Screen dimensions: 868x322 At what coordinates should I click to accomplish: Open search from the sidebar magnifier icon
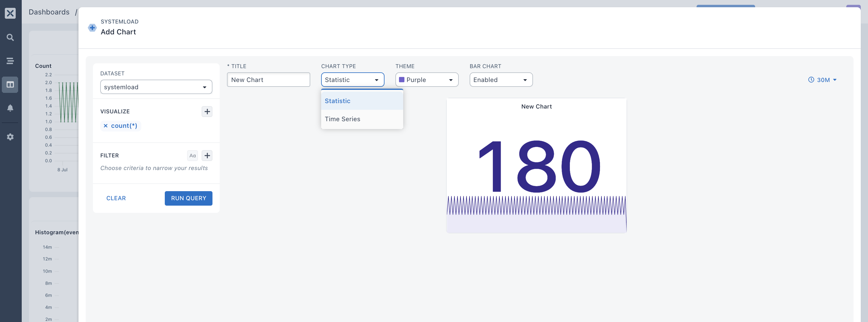(x=11, y=37)
